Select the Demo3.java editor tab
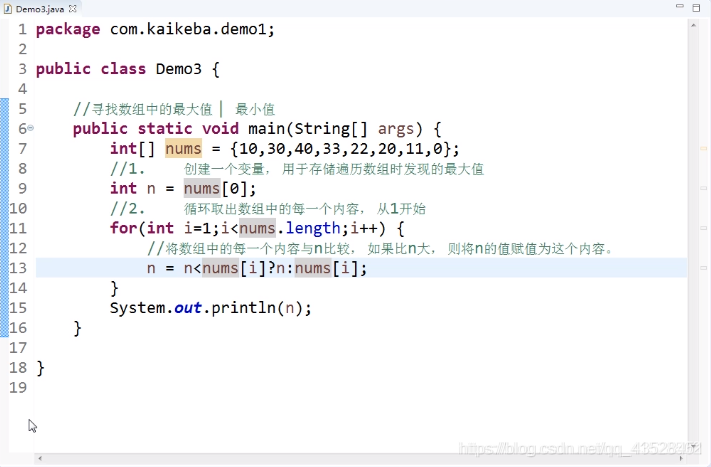The image size is (711, 467). click(x=40, y=9)
